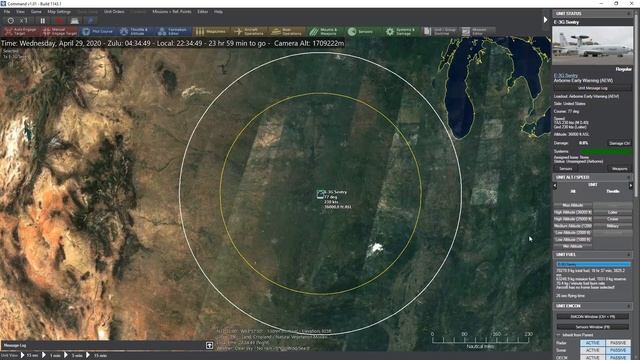Click the white trapezoid icon in the top toolbar

coord(74,20)
